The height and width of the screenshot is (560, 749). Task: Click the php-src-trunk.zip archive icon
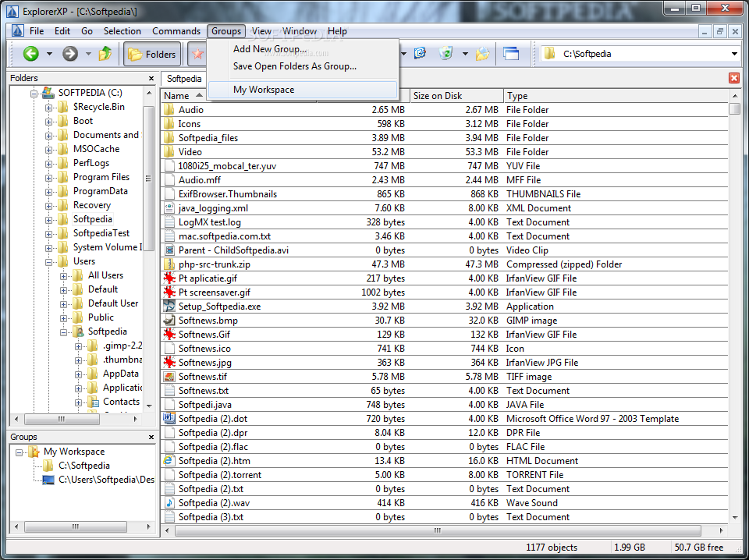click(169, 264)
